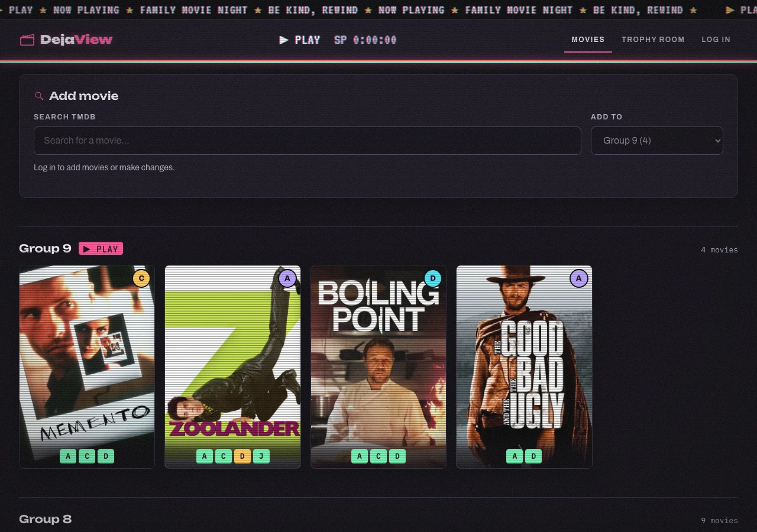The height and width of the screenshot is (532, 757).
Task: Click the pink Play button beside Group 9
Action: click(x=101, y=249)
